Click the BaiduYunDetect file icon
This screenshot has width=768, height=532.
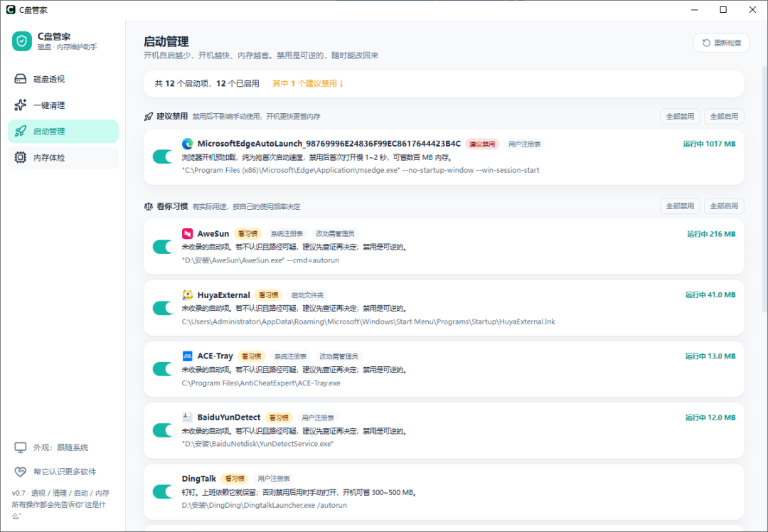187,417
